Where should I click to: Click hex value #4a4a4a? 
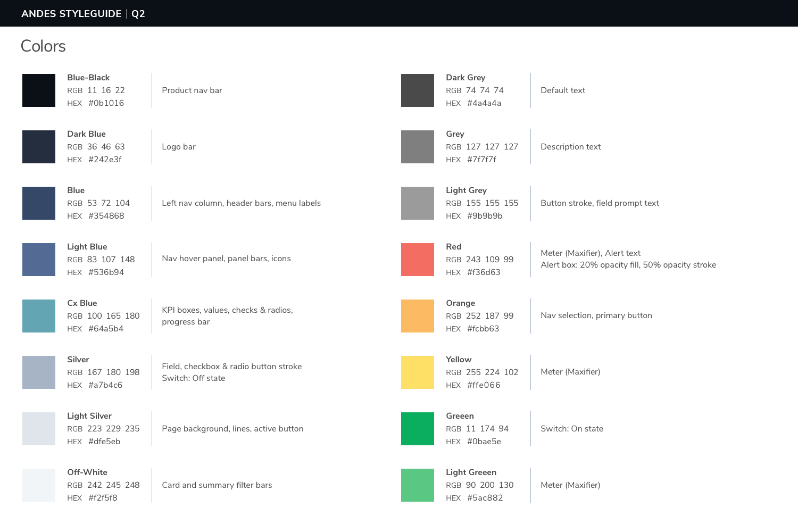coord(484,103)
